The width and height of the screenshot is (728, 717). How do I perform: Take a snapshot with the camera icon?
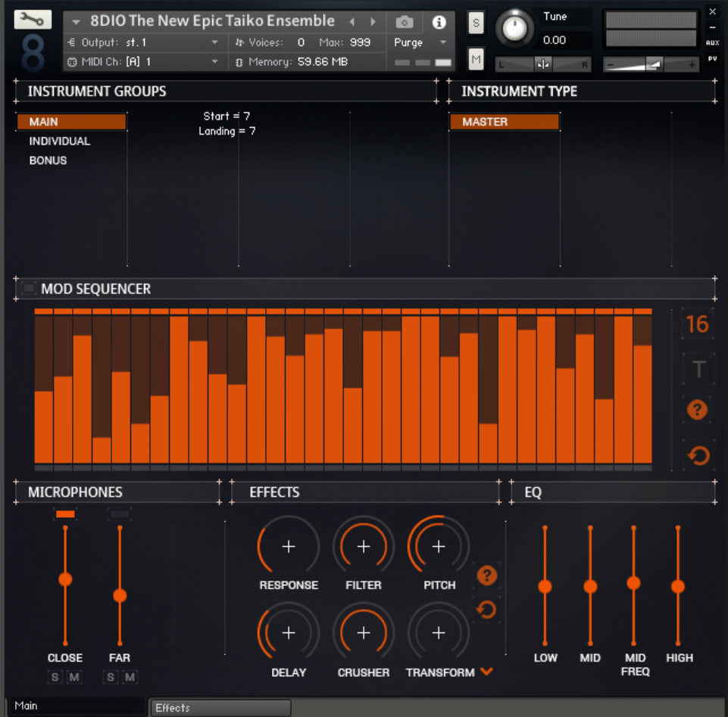404,22
